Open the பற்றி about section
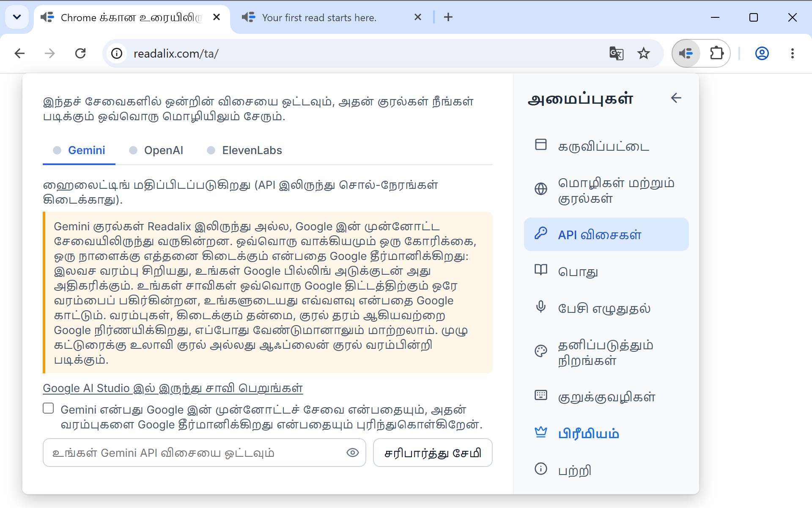This screenshot has height=508, width=812. tap(606, 470)
